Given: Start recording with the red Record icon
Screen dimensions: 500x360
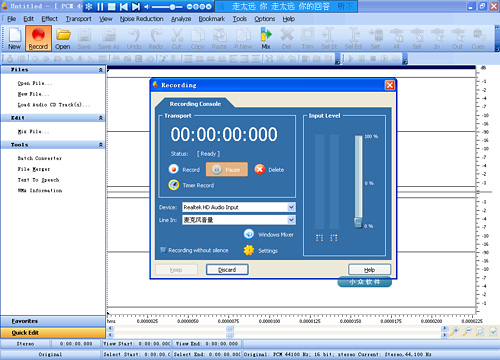Looking at the screenshot, I should point(174,169).
